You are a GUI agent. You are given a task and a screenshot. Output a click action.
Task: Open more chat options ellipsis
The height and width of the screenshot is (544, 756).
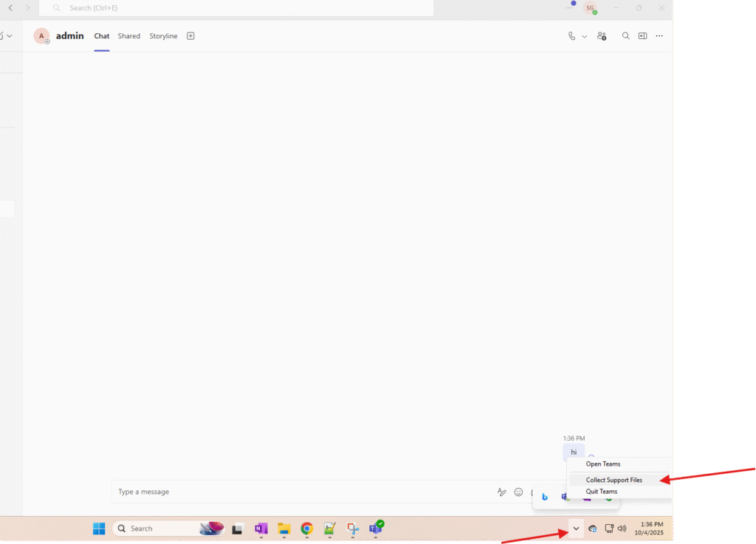coord(659,36)
